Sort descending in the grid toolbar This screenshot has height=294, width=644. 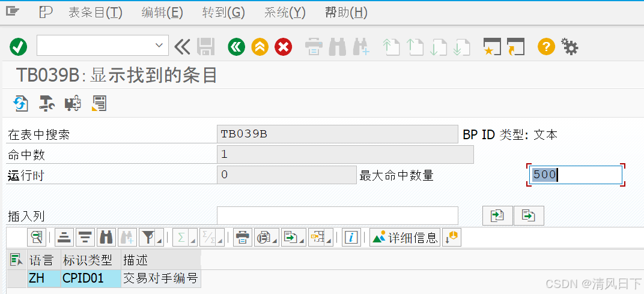pos(85,237)
